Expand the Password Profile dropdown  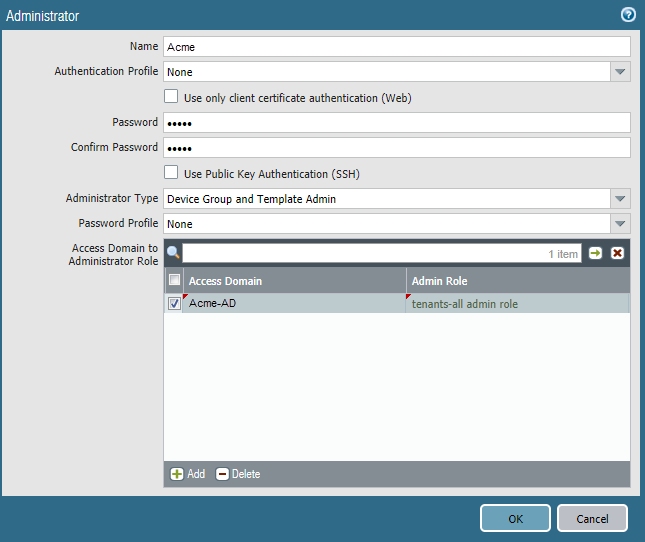pyautogui.click(x=620, y=224)
